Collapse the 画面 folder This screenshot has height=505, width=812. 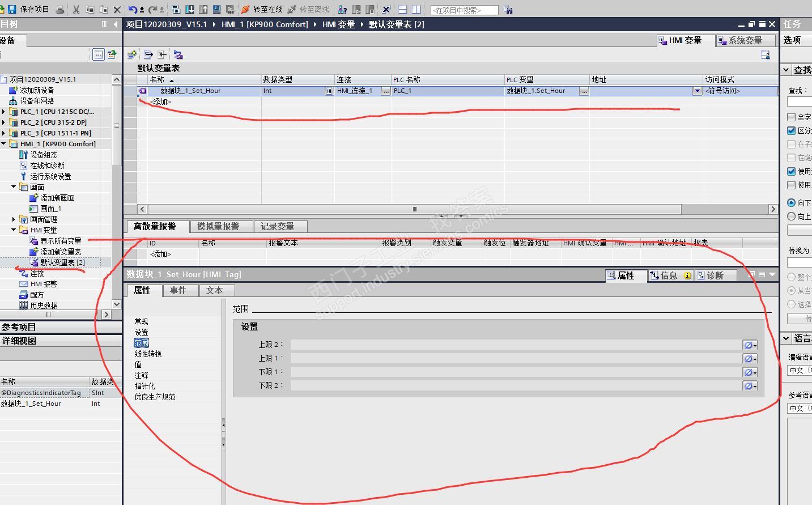(x=14, y=187)
